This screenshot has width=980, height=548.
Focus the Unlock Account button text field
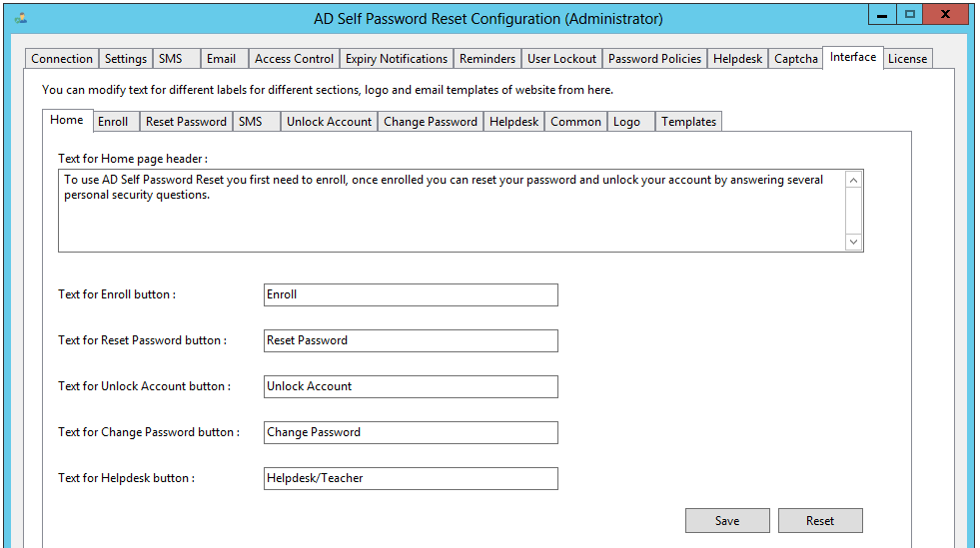411,386
